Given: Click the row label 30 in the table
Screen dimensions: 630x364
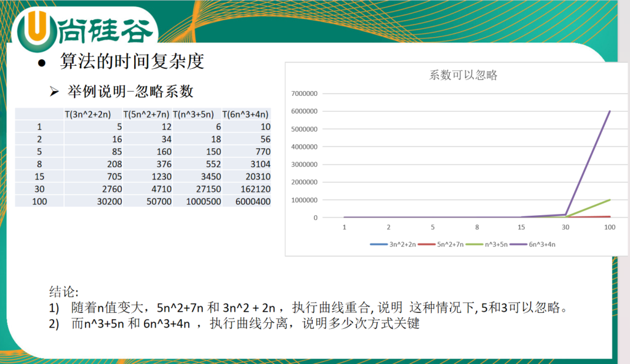Looking at the screenshot, I should tap(39, 189).
